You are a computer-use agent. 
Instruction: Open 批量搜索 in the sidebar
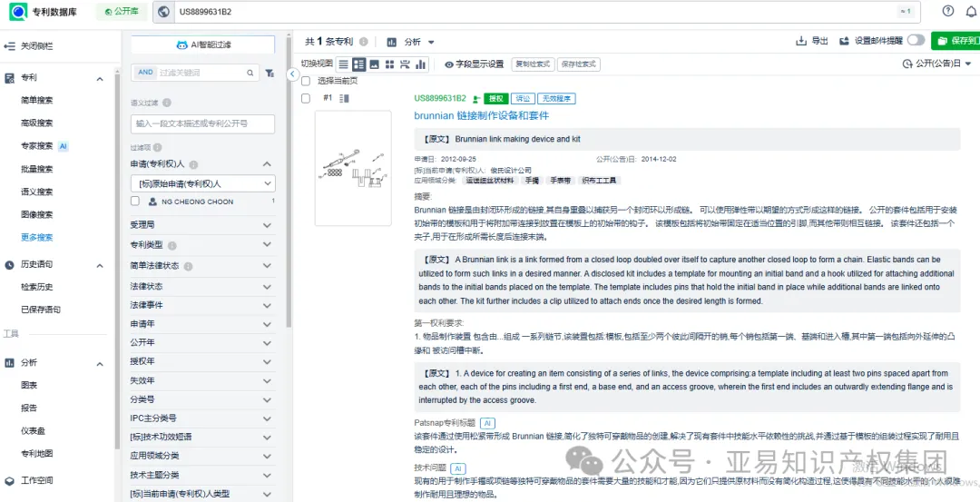pyautogui.click(x=37, y=169)
